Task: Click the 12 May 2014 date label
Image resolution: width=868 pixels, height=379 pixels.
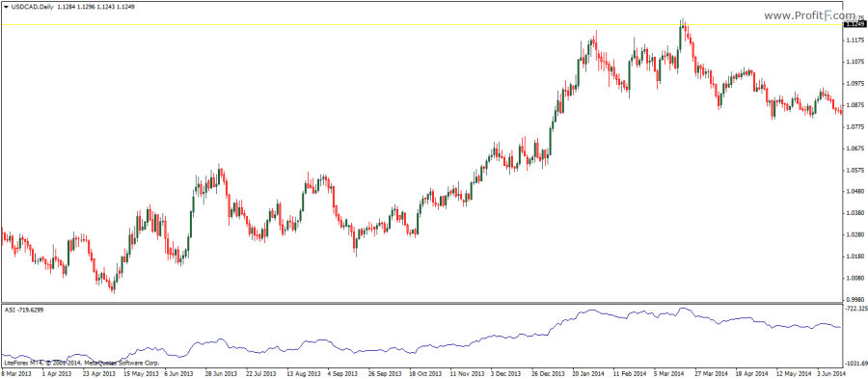Action: coord(794,373)
